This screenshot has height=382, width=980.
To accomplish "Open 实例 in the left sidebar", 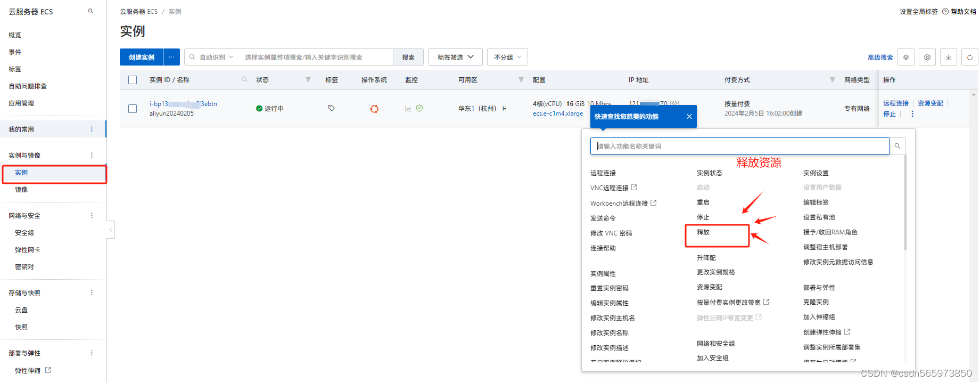I will pyautogui.click(x=21, y=173).
